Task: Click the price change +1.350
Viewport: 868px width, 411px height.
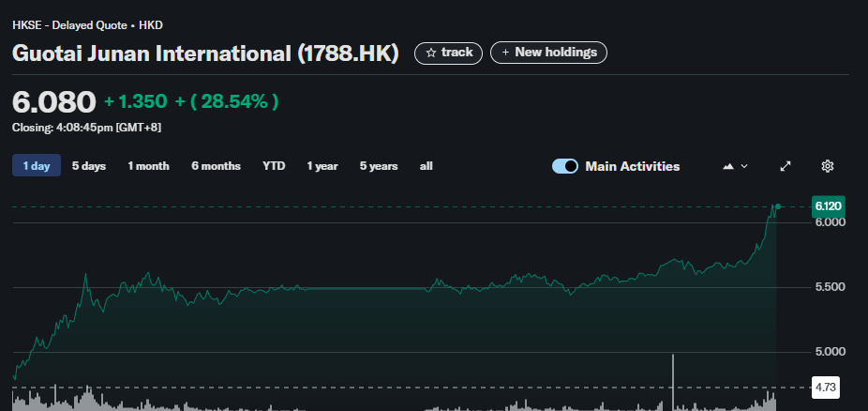Action: (x=136, y=101)
